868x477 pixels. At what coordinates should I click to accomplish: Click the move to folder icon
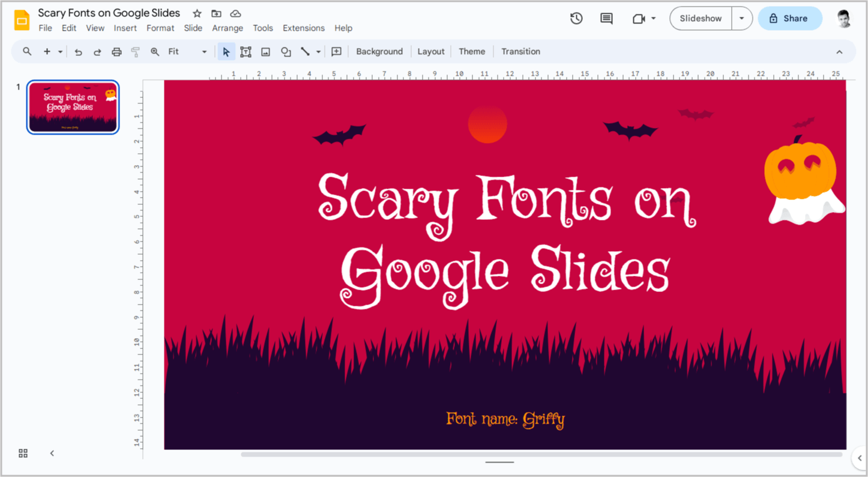tap(216, 13)
